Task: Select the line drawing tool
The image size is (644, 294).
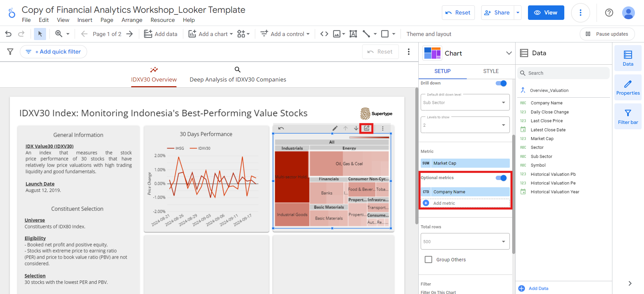Action: [x=366, y=34]
